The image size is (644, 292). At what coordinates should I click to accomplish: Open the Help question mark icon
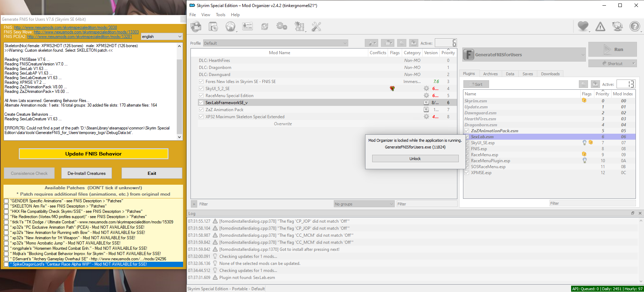tap(634, 26)
